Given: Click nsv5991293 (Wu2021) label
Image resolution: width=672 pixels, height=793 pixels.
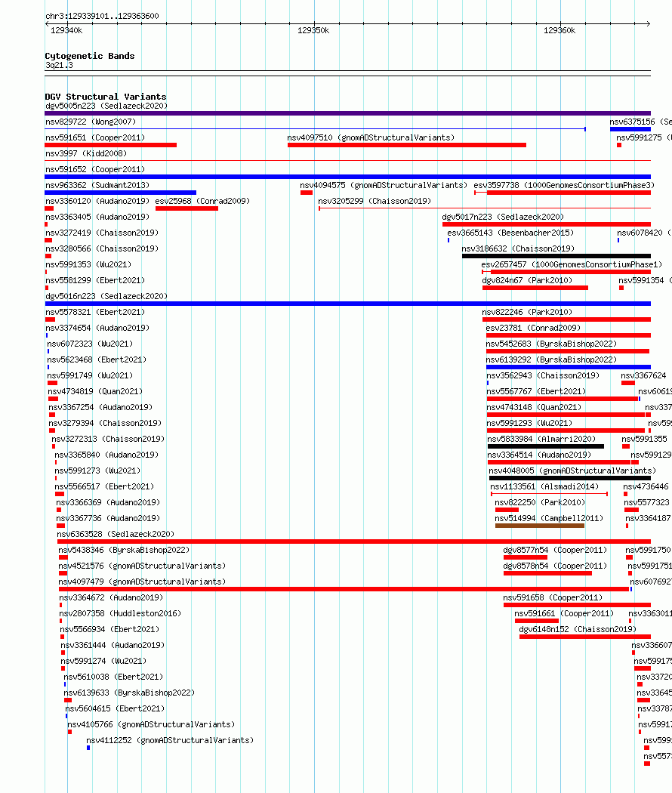Looking at the screenshot, I should [529, 423].
